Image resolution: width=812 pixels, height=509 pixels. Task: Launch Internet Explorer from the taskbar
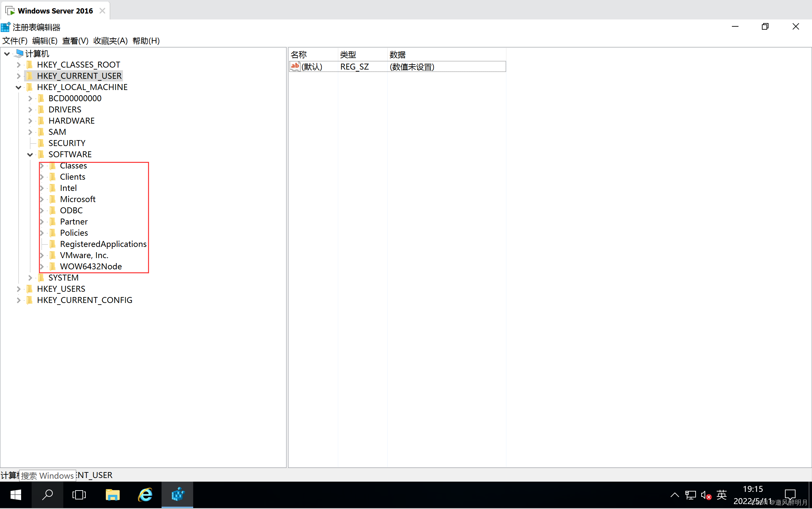(x=145, y=494)
